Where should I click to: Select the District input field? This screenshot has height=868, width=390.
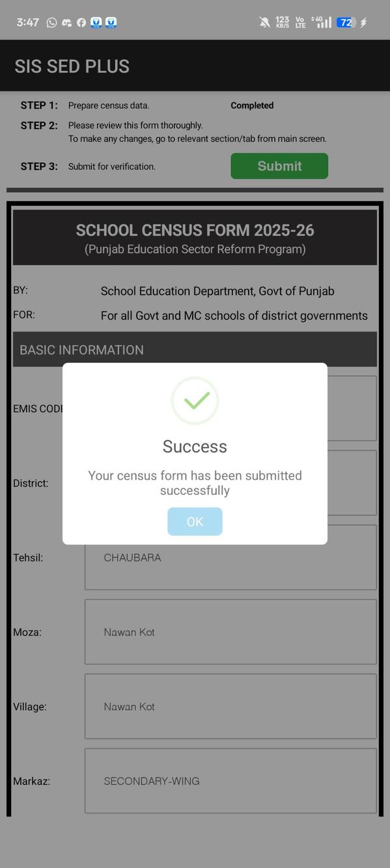pyautogui.click(x=352, y=483)
